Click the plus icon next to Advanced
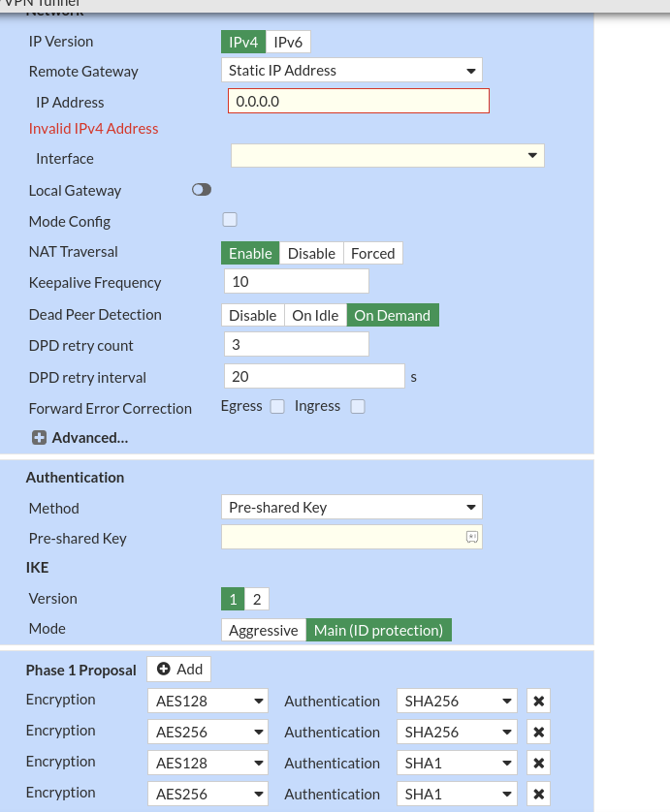This screenshot has width=670, height=812. tap(39, 437)
